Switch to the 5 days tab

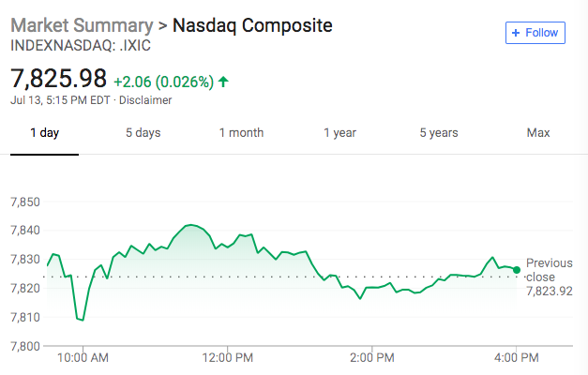click(x=143, y=133)
